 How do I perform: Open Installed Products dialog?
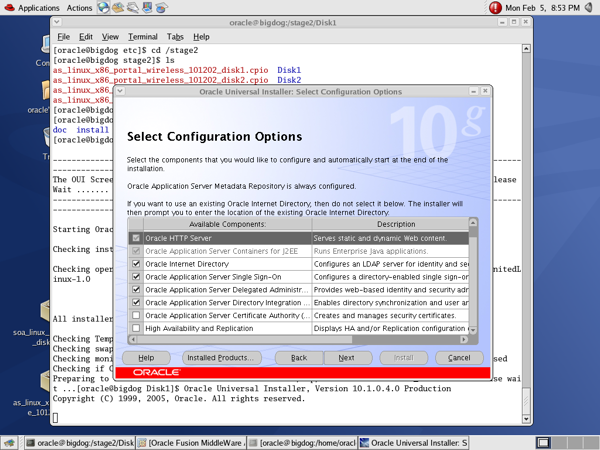(x=222, y=358)
